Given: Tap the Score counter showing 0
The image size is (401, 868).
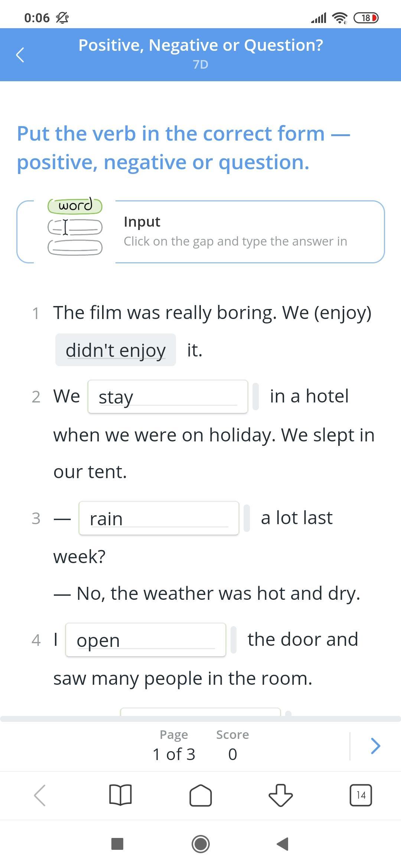Looking at the screenshot, I should (232, 746).
